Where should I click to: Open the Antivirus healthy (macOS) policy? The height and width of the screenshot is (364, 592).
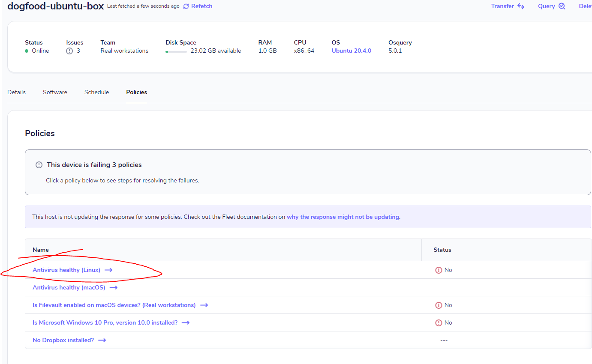pyautogui.click(x=69, y=288)
